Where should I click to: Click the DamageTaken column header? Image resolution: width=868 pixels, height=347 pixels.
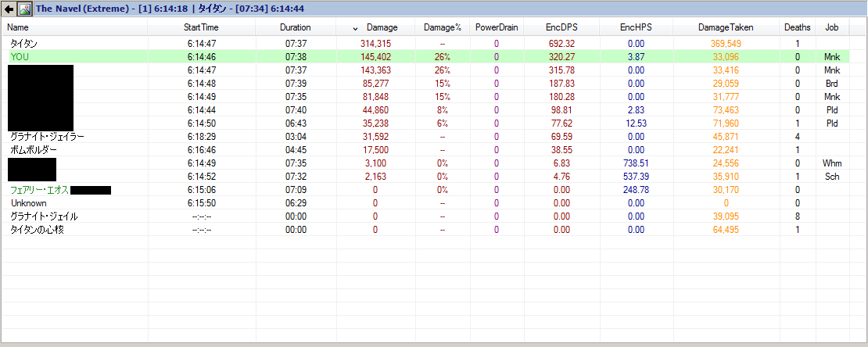click(x=726, y=27)
